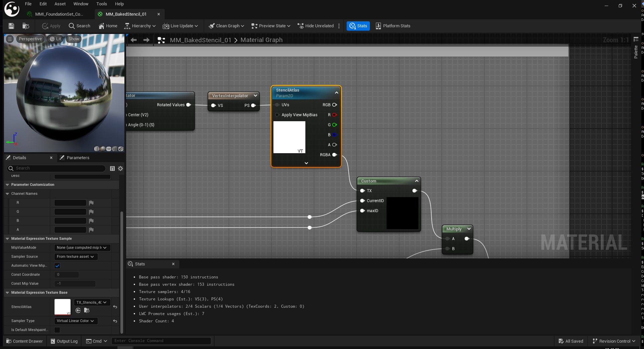
Task: Open the Sampler Type dropdown
Action: [x=75, y=321]
